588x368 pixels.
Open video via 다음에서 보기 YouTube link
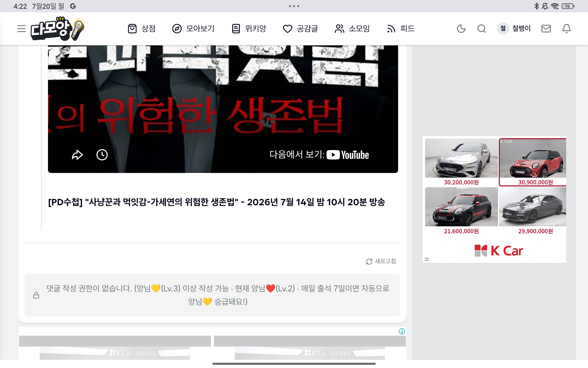point(319,155)
